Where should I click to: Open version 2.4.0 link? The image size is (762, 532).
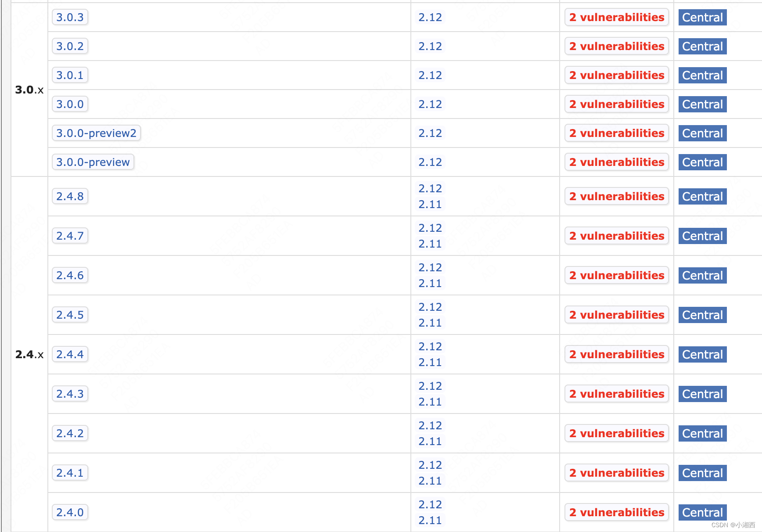click(x=70, y=512)
